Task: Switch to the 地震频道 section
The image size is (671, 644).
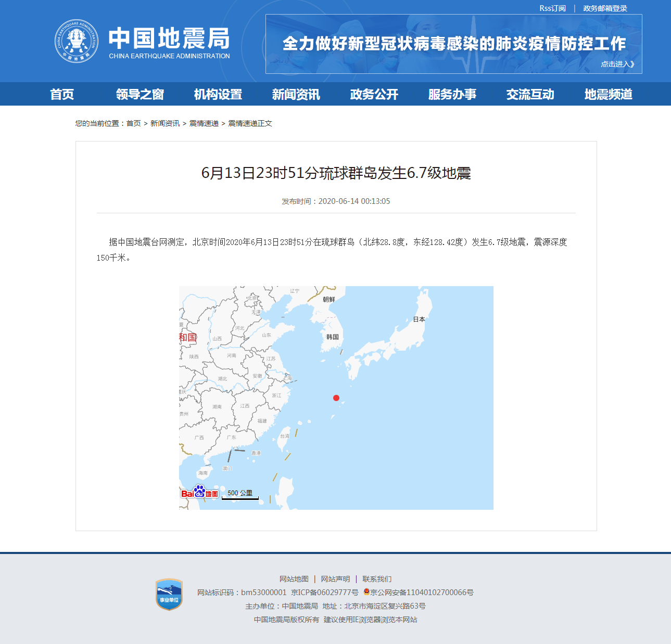Action: 609,94
